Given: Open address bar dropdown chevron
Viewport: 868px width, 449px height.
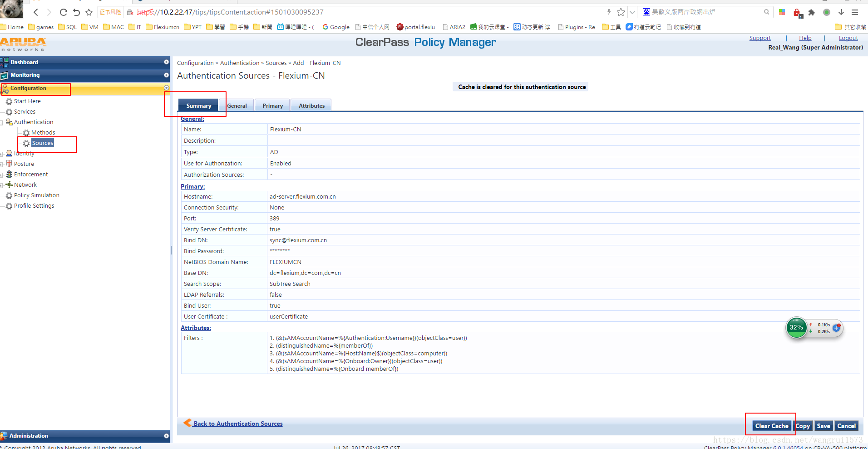Looking at the screenshot, I should (x=632, y=12).
